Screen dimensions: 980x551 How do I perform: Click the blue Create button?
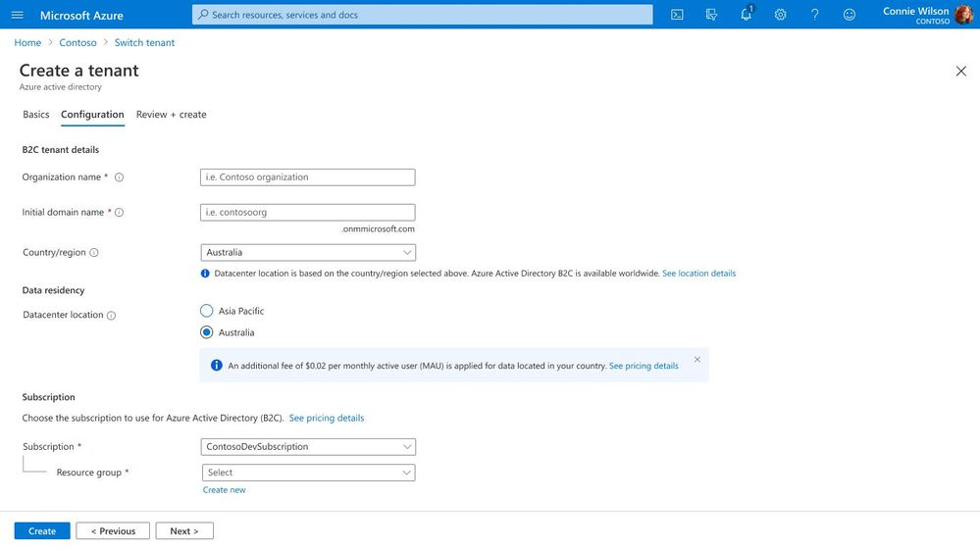(42, 531)
